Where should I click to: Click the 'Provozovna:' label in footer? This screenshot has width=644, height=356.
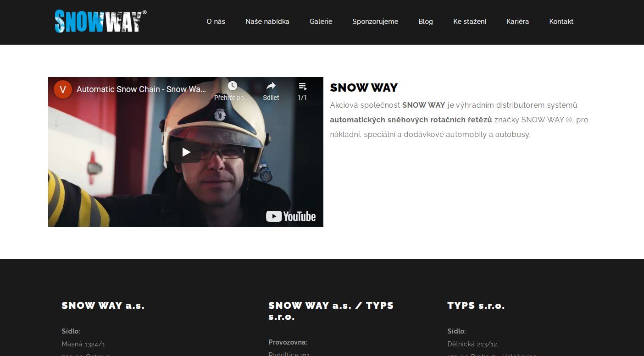[x=288, y=342]
